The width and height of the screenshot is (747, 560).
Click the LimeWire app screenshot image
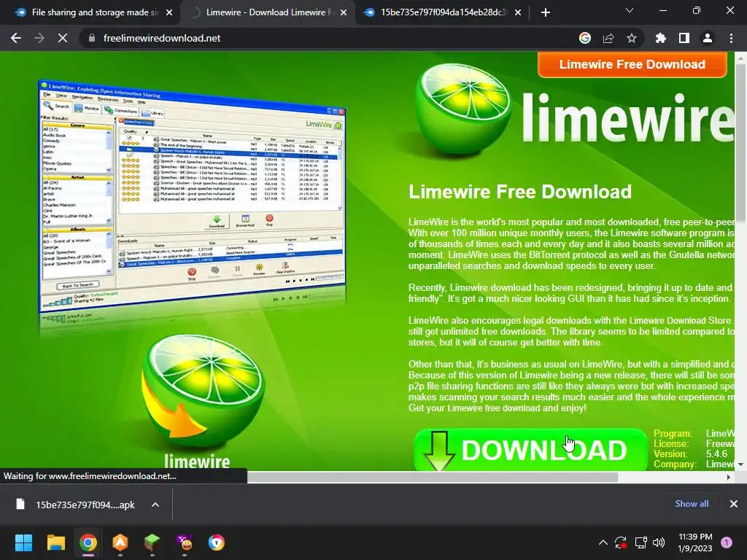pyautogui.click(x=192, y=195)
